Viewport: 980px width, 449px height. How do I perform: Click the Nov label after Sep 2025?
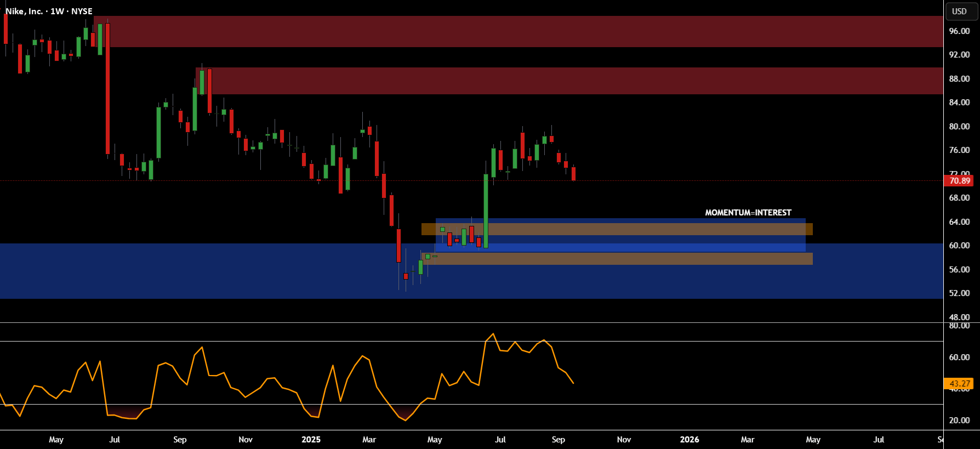624,440
